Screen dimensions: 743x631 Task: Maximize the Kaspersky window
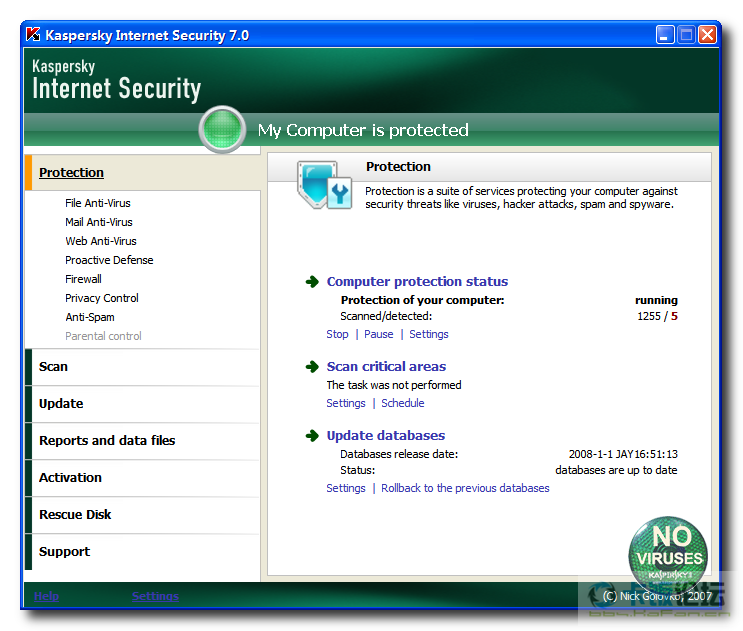(x=686, y=35)
